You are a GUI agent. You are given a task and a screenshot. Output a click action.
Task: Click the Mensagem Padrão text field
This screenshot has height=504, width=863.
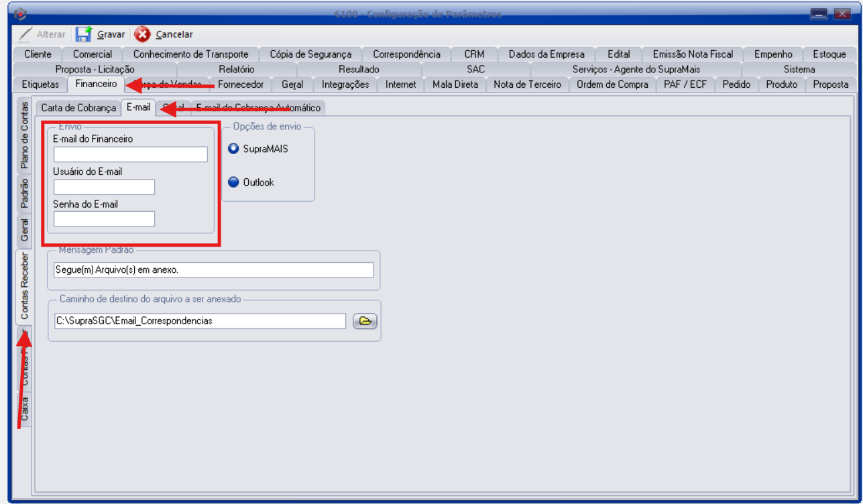(213, 270)
